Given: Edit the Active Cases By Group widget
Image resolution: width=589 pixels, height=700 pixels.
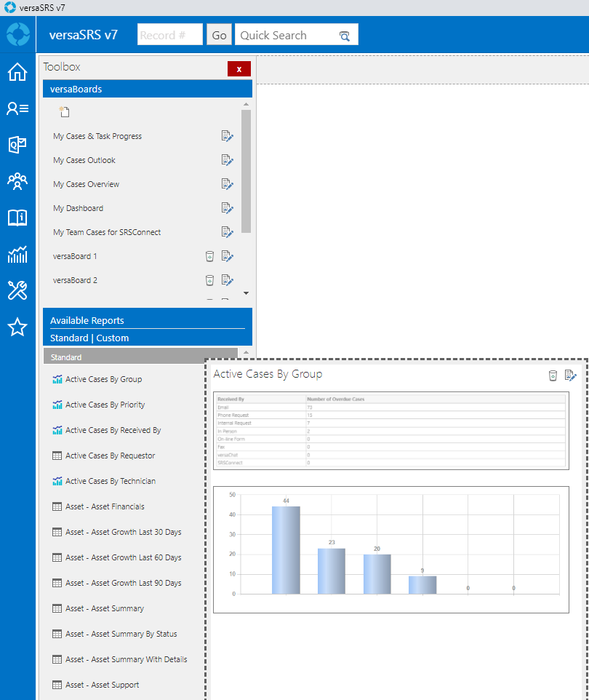Looking at the screenshot, I should click(x=570, y=376).
